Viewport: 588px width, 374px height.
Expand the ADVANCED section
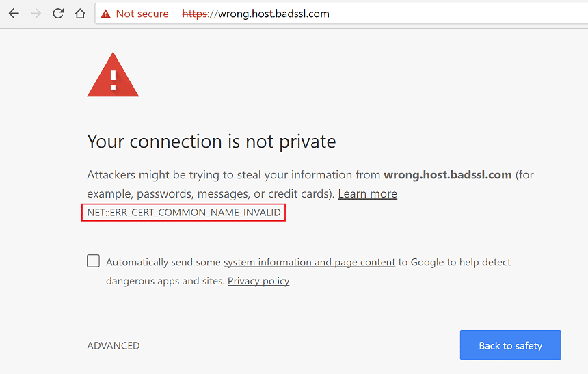coord(113,345)
